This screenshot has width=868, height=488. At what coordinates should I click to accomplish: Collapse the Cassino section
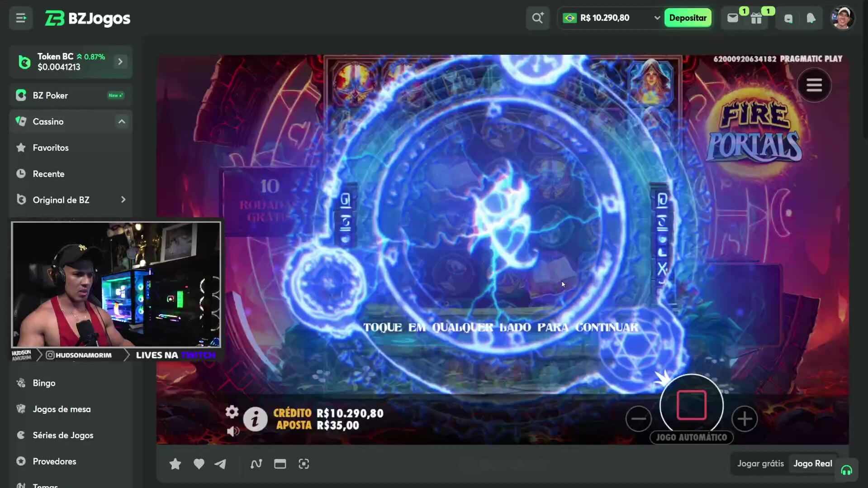coord(122,121)
